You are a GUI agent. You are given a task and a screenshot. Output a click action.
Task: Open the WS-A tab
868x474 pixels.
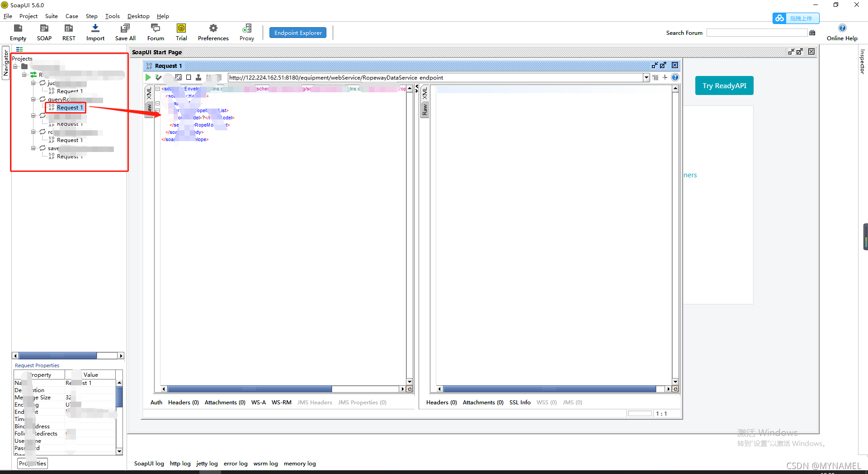[x=259, y=403]
